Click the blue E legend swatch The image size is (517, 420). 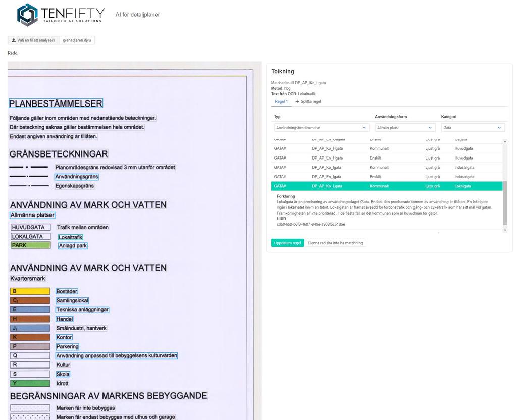coord(30,309)
